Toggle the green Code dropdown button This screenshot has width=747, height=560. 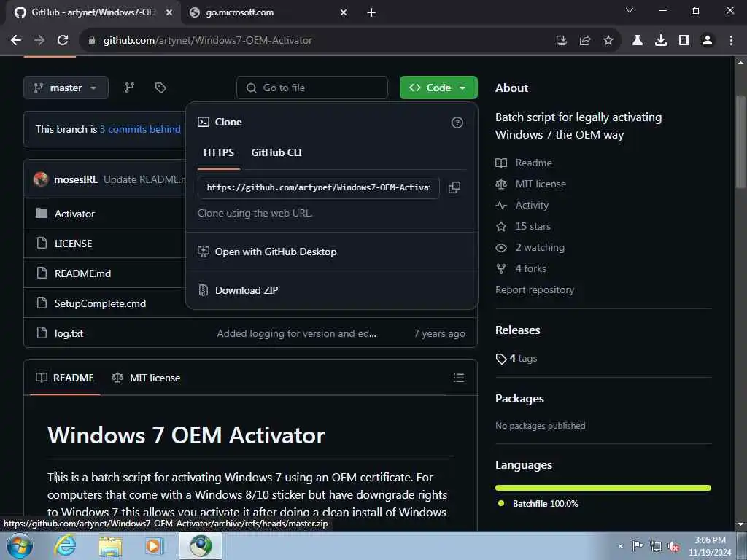point(438,87)
